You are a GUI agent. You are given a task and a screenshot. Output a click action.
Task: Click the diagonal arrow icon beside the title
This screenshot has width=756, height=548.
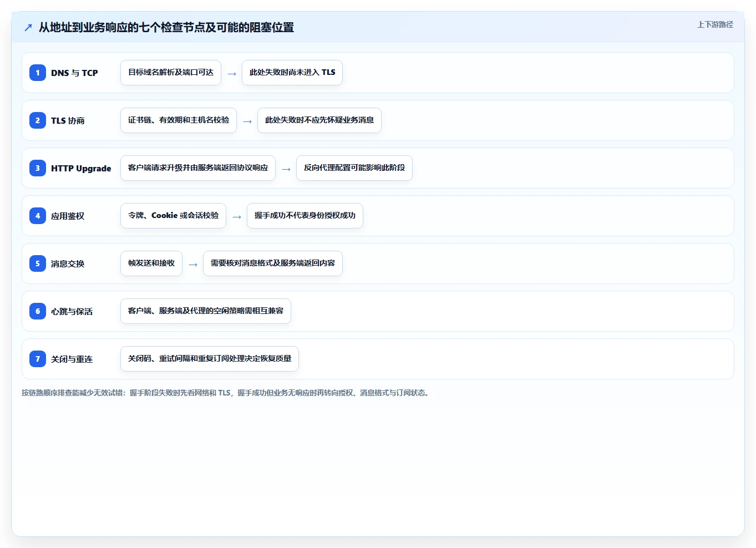[28, 27]
